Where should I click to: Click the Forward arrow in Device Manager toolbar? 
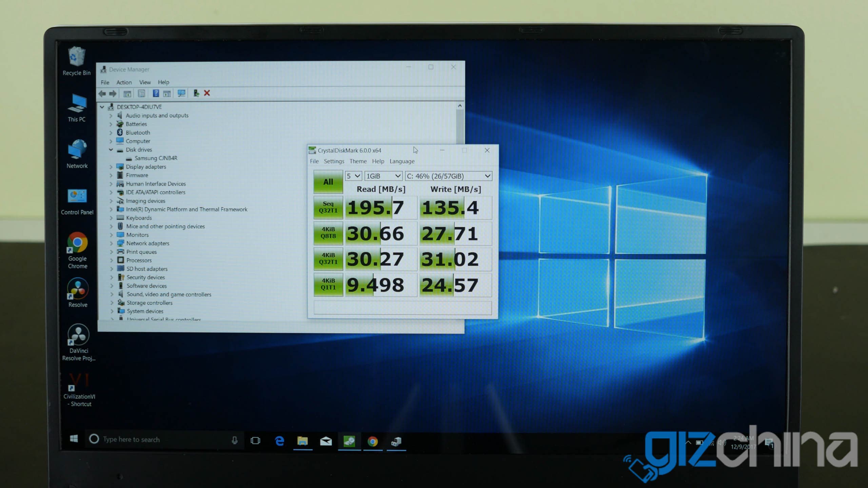pos(113,94)
